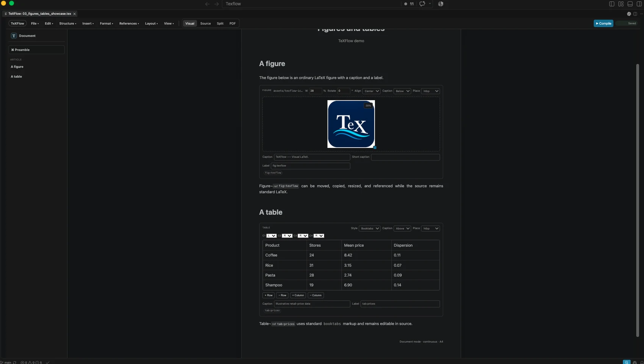Image resolution: width=644 pixels, height=364 pixels.
Task: Open the figure Align dropdown
Action: tap(371, 91)
